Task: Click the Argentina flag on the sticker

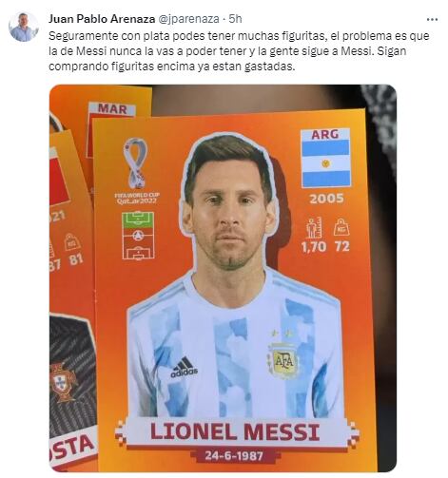Action: point(325,158)
